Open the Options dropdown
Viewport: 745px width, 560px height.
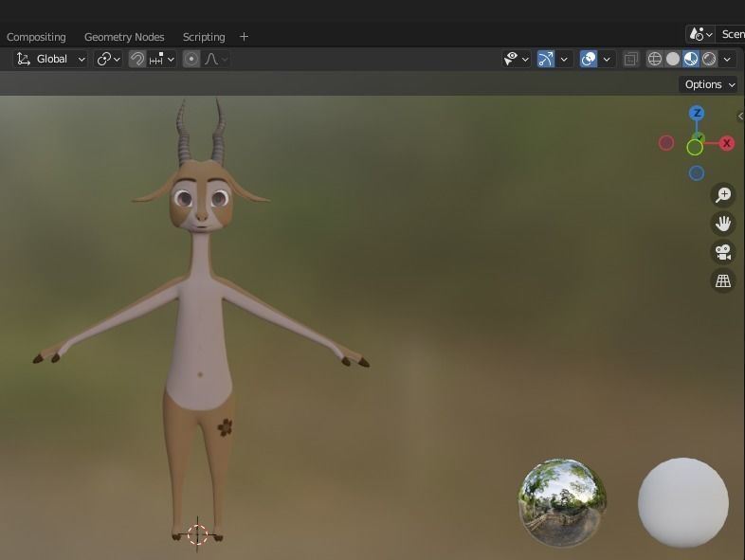(709, 84)
